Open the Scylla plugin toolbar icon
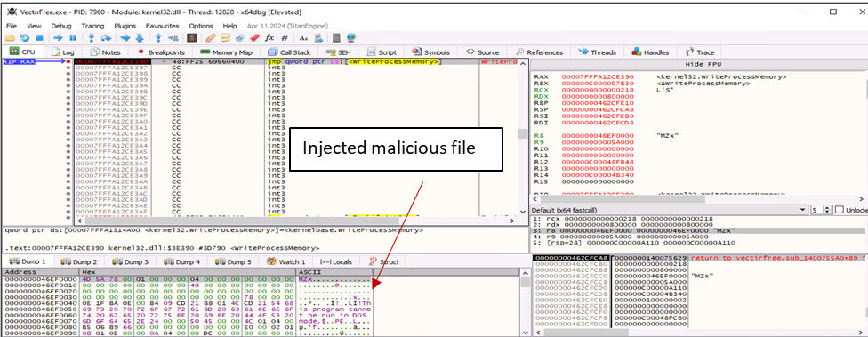868x337 pixels. pyautogui.click(x=192, y=38)
